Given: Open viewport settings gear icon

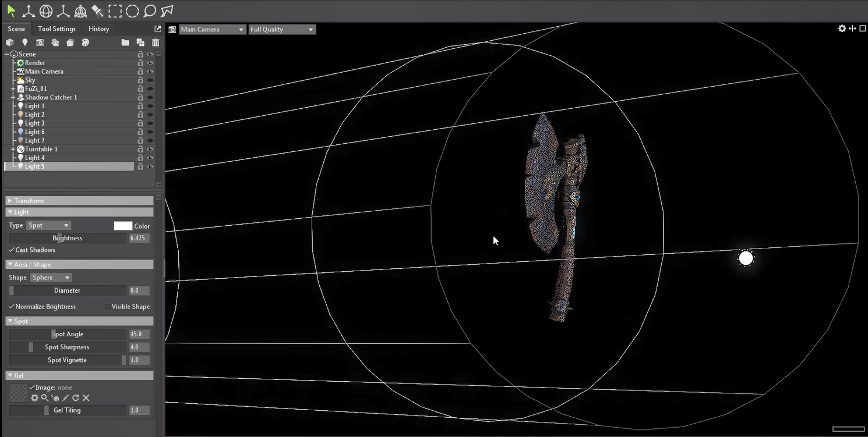Looking at the screenshot, I should 842,29.
